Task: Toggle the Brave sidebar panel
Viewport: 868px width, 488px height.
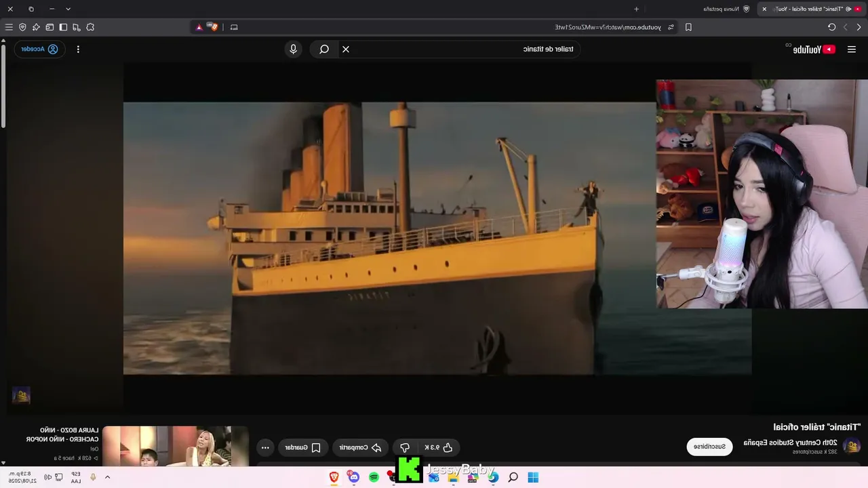Action: 63,27
